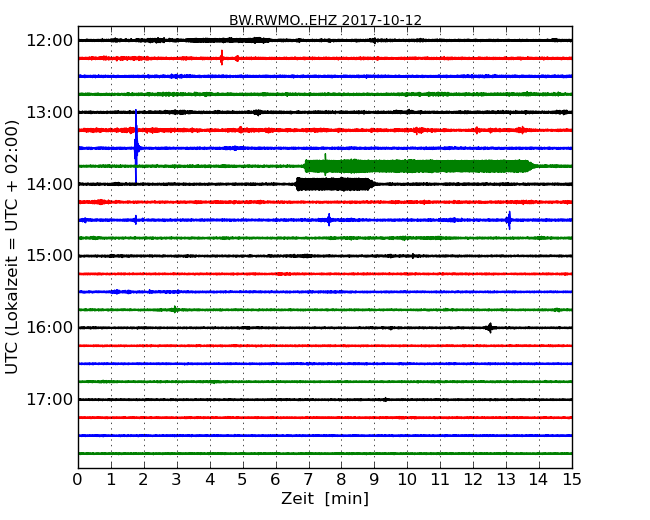The image size is (650, 520).
Task: Click the x-axis tick label 10
Action: click(407, 480)
